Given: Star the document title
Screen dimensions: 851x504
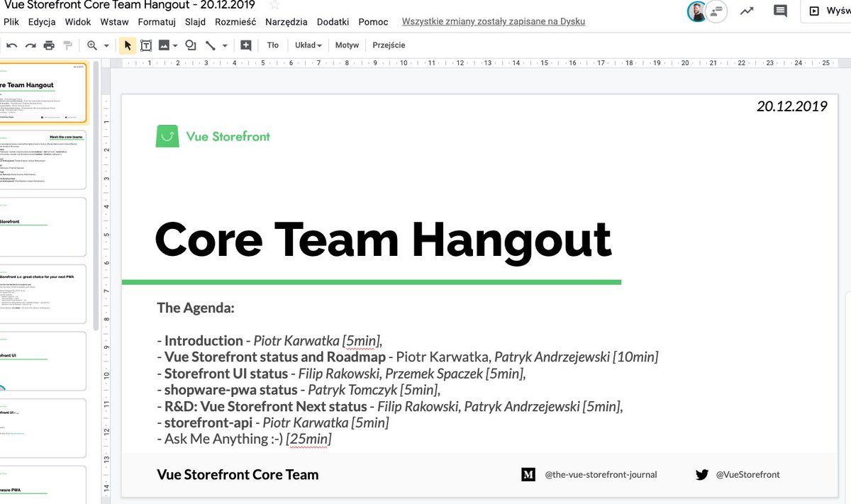Looking at the screenshot, I should tap(274, 4).
